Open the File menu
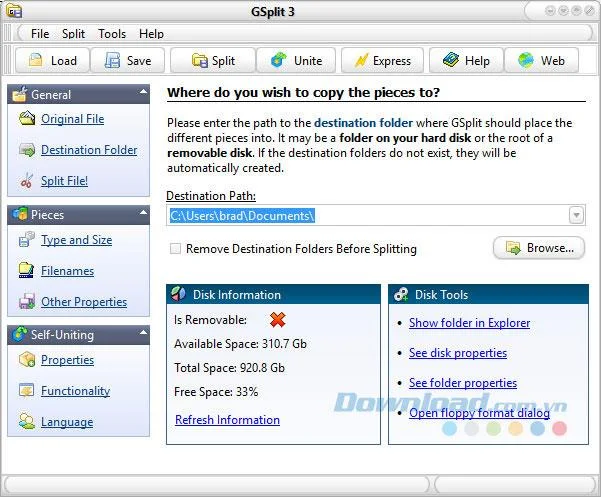 [40, 34]
